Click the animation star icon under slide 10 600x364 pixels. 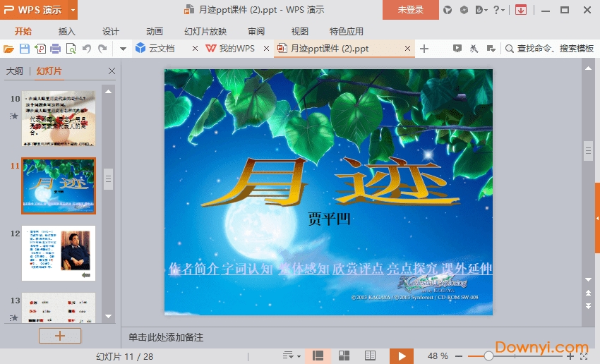coord(14,116)
